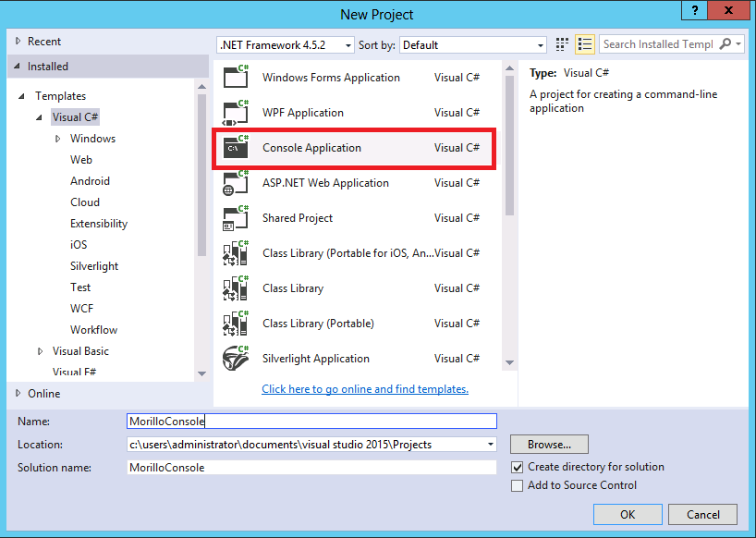The height and width of the screenshot is (538, 756).
Task: Expand the Recent section
Action: pos(18,41)
